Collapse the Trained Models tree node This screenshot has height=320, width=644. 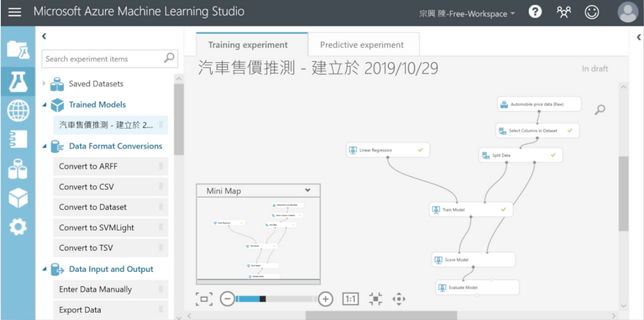tap(45, 104)
